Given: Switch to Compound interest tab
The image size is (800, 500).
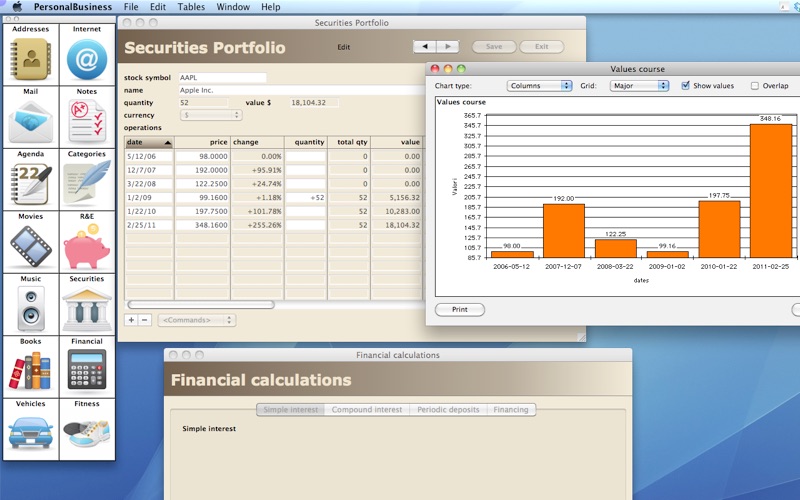Looking at the screenshot, I should point(367,410).
